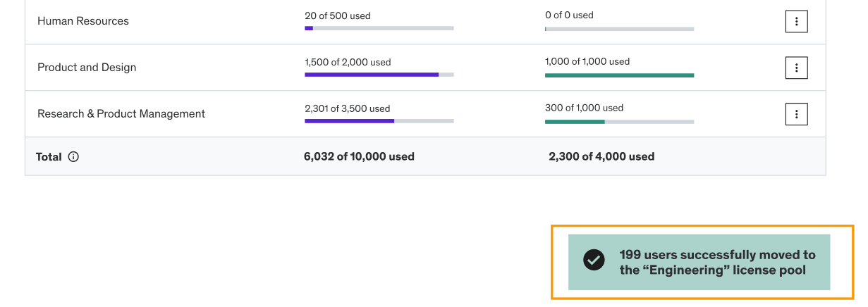Click the checkmark icon in the success toast

tap(594, 261)
